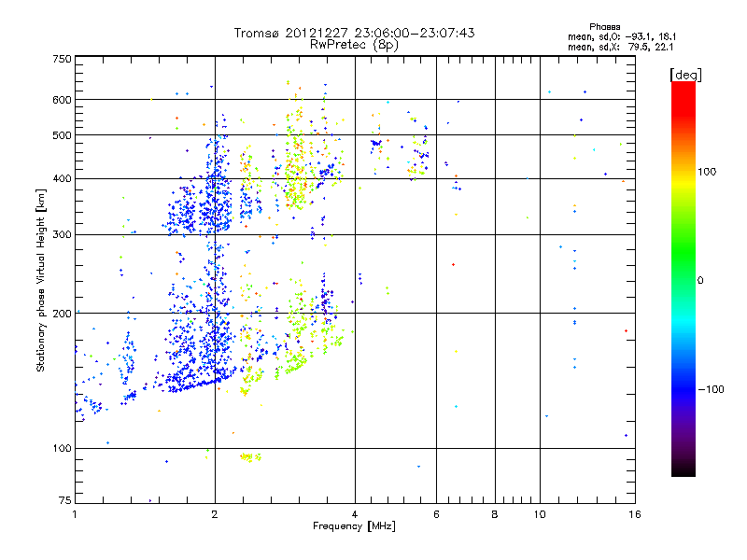This screenshot has height=560, width=747.
Task: Click the x-axis tick label '4'
Action: click(x=355, y=514)
